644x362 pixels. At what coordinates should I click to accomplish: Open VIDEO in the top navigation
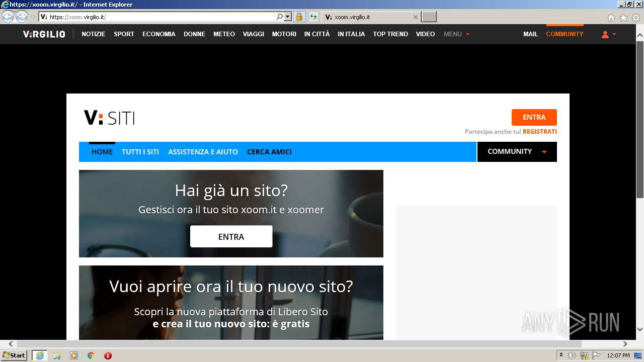425,34
